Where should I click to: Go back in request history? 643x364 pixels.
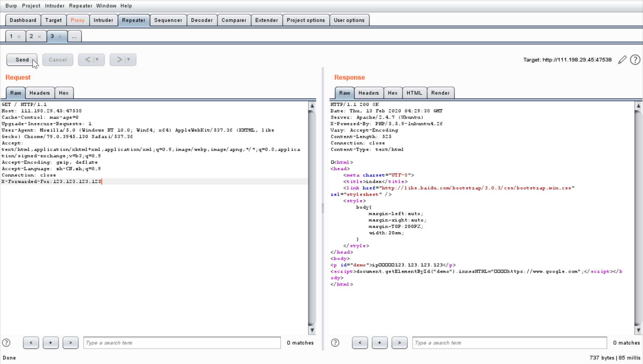tap(87, 60)
